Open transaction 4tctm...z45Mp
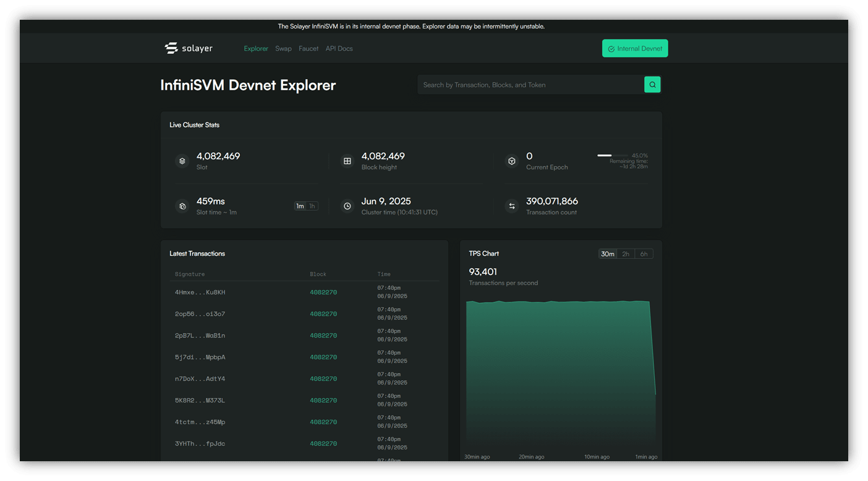Viewport: 868px width, 481px height. click(x=200, y=422)
